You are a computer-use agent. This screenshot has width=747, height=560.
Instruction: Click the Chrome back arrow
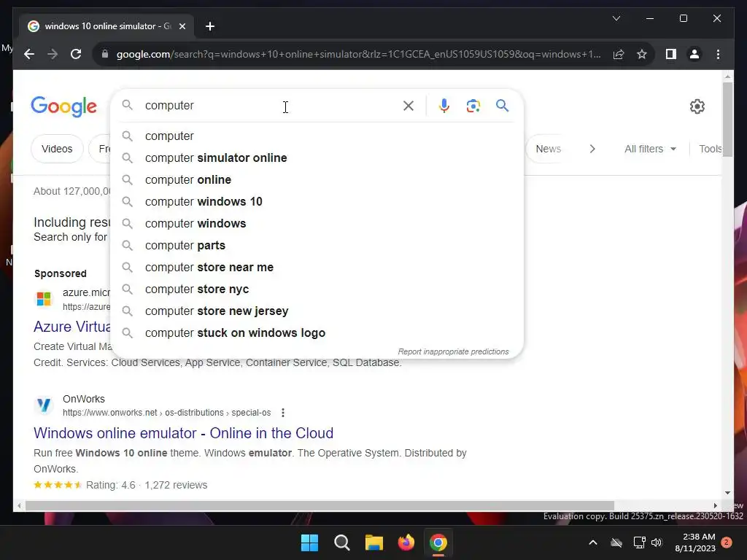(x=29, y=54)
